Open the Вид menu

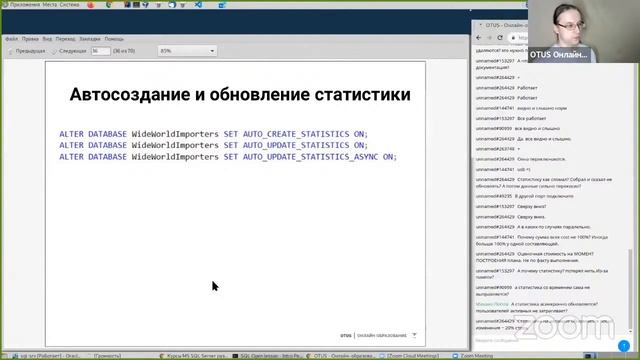point(47,39)
